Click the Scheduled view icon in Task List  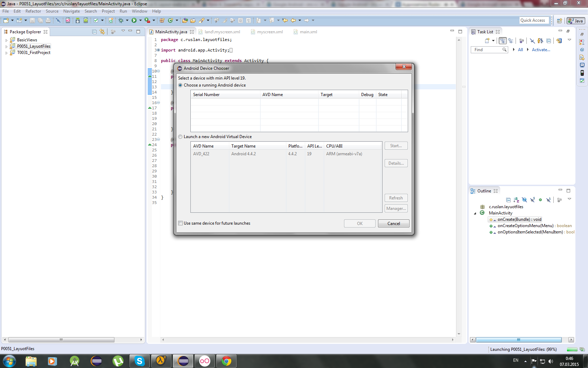511,41
